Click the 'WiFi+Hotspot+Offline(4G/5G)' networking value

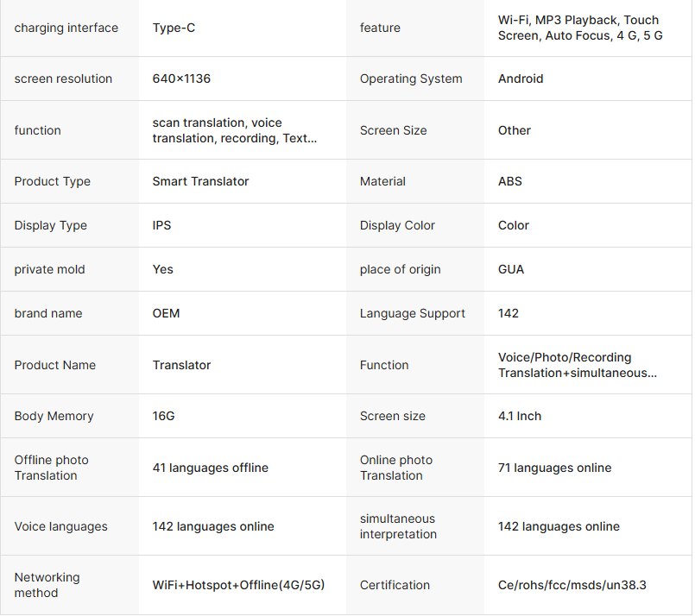[238, 585]
